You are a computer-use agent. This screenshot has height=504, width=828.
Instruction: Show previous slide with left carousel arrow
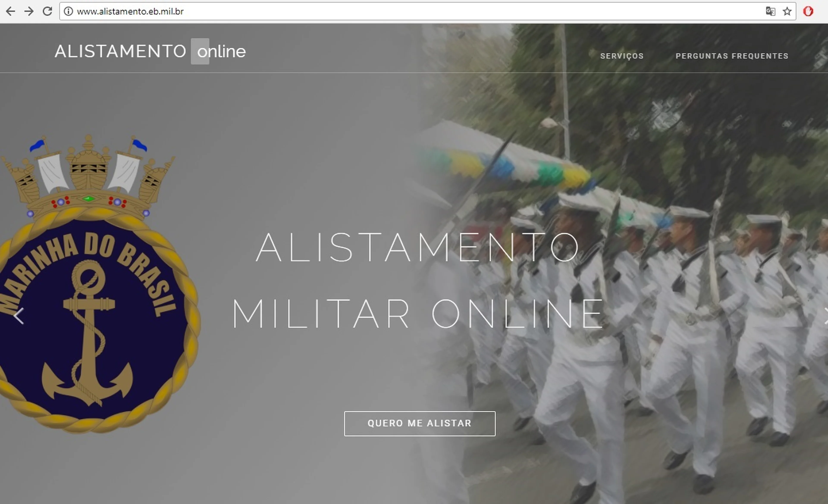click(x=19, y=316)
